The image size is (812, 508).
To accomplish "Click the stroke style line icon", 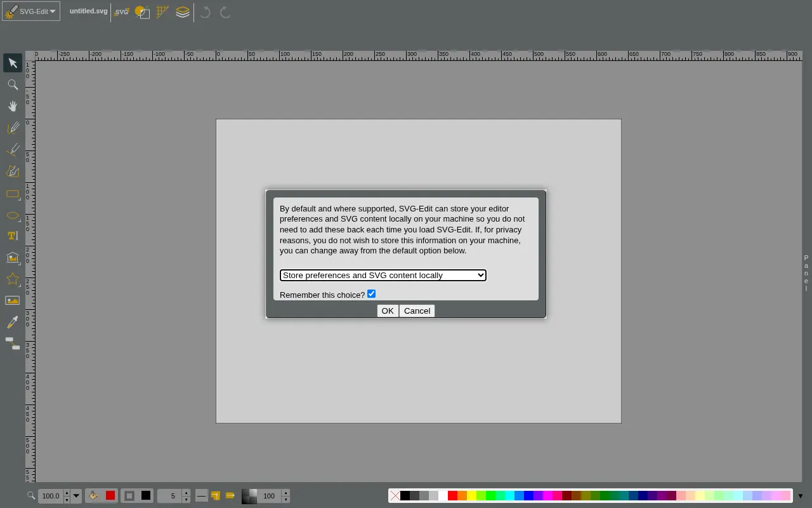I will [x=202, y=496].
